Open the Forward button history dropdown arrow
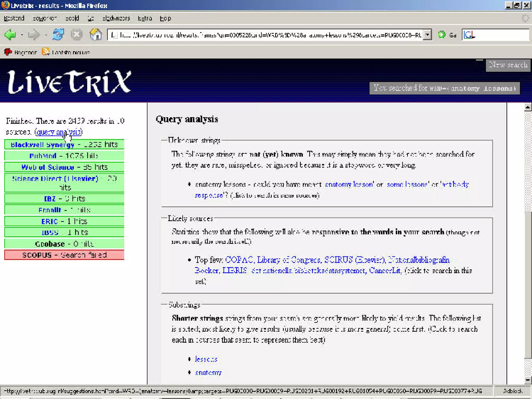 46,35
